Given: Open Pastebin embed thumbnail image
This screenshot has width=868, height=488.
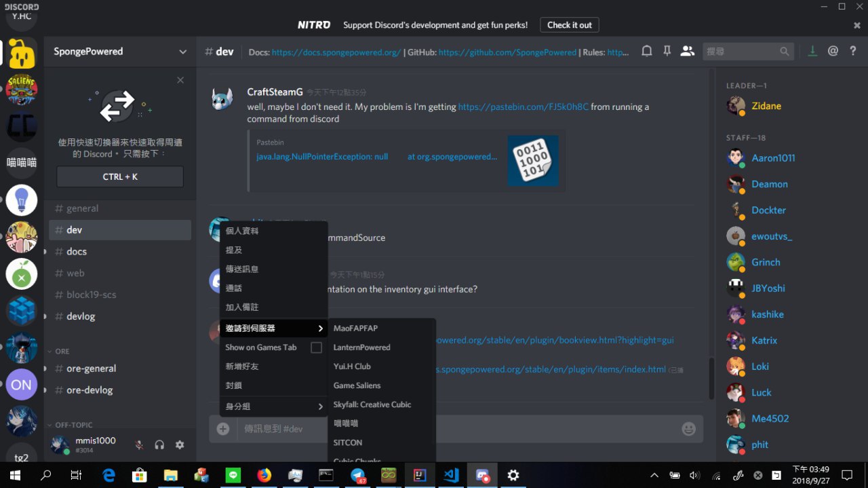Looking at the screenshot, I should 533,161.
